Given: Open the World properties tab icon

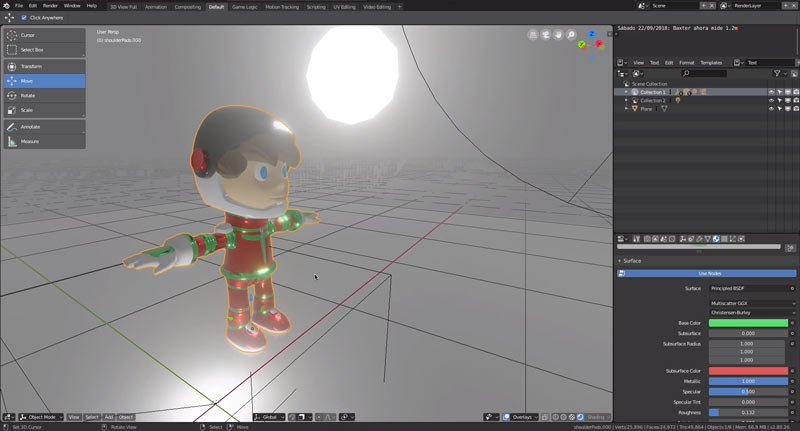Looking at the screenshot, I should 672,239.
